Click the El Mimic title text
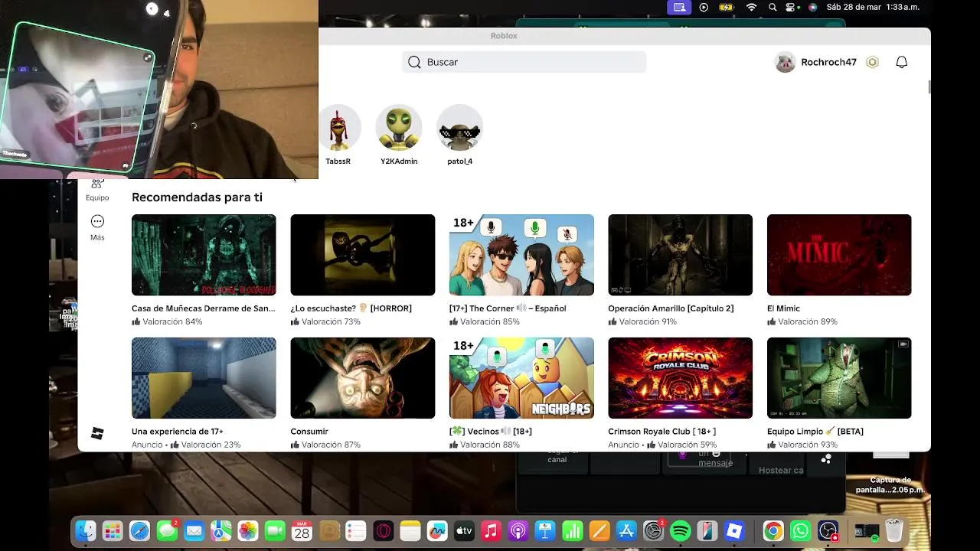The image size is (980, 551). point(783,308)
